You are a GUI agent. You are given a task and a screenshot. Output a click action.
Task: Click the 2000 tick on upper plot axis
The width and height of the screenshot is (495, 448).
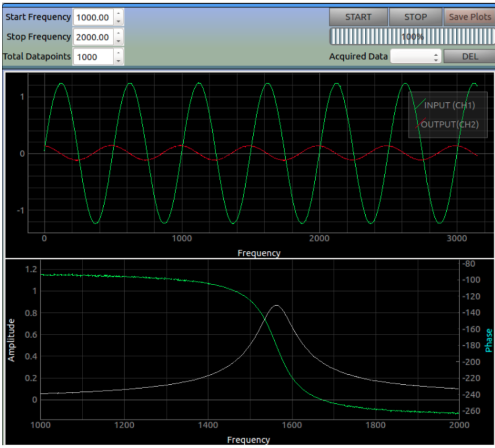coord(319,238)
